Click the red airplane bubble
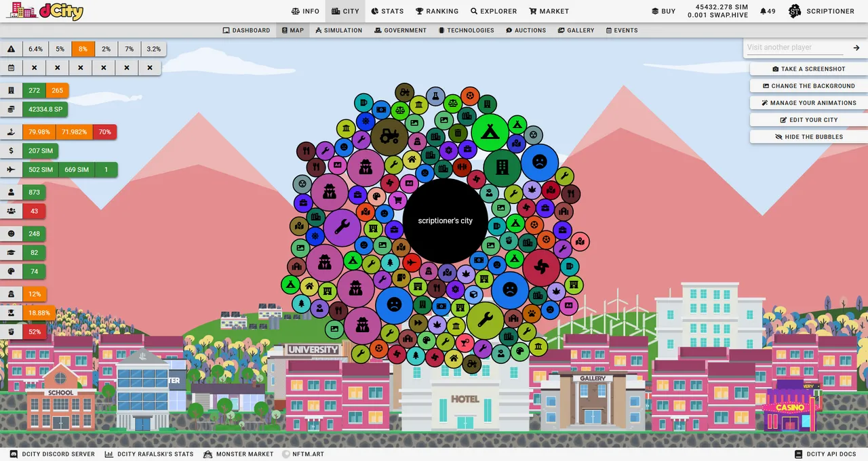 tap(412, 262)
